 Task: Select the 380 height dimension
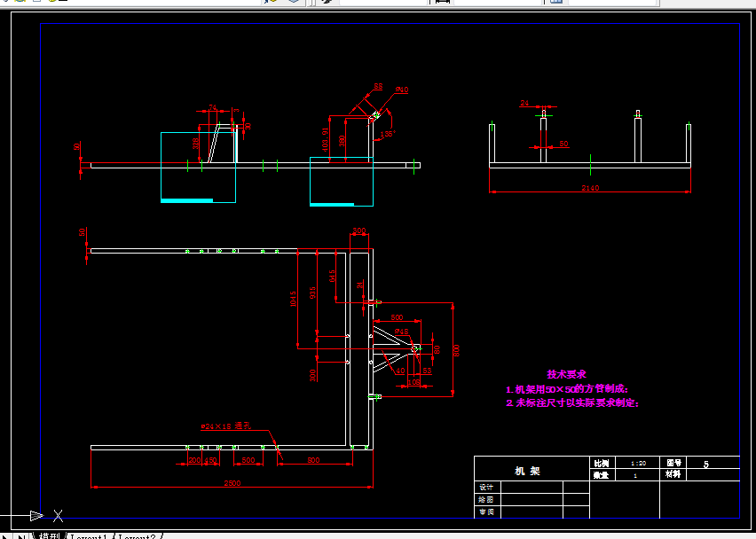point(342,141)
